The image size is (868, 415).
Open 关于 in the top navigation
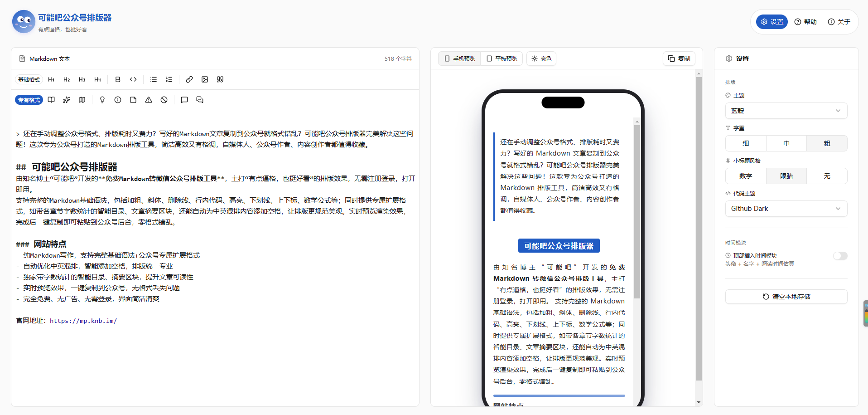[x=839, y=22]
